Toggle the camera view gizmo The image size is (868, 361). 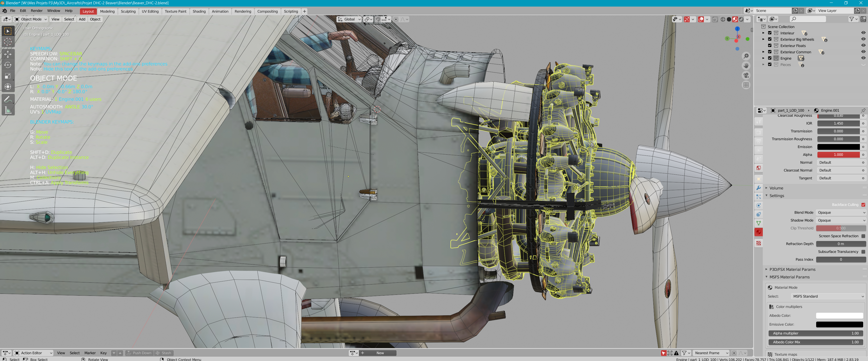click(x=746, y=75)
